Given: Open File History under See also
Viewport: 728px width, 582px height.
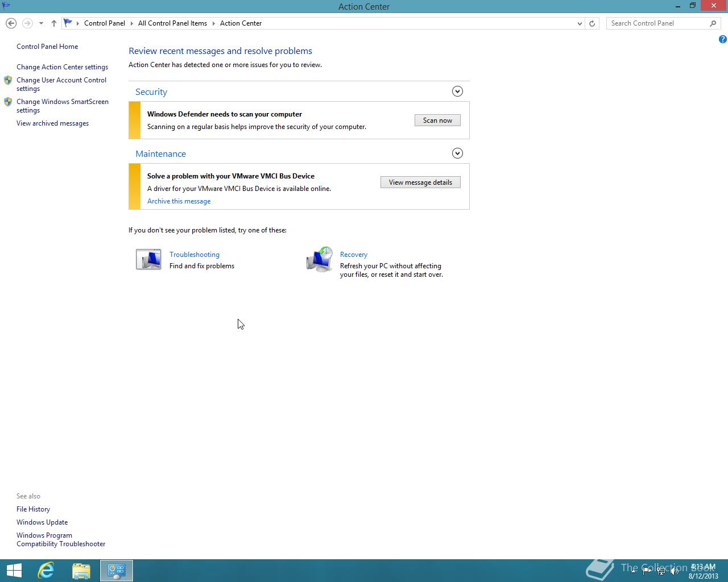Looking at the screenshot, I should pos(33,509).
